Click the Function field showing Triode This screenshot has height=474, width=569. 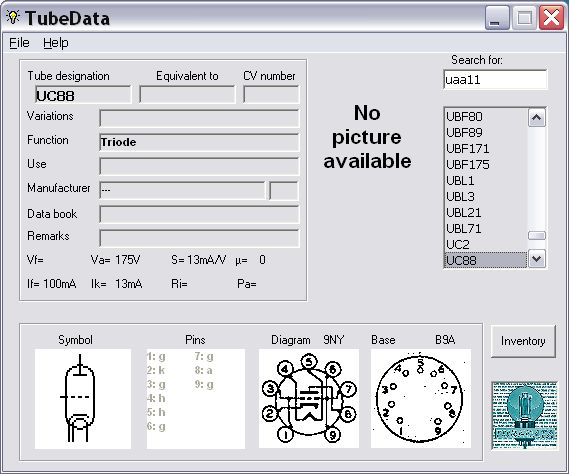[x=199, y=142]
